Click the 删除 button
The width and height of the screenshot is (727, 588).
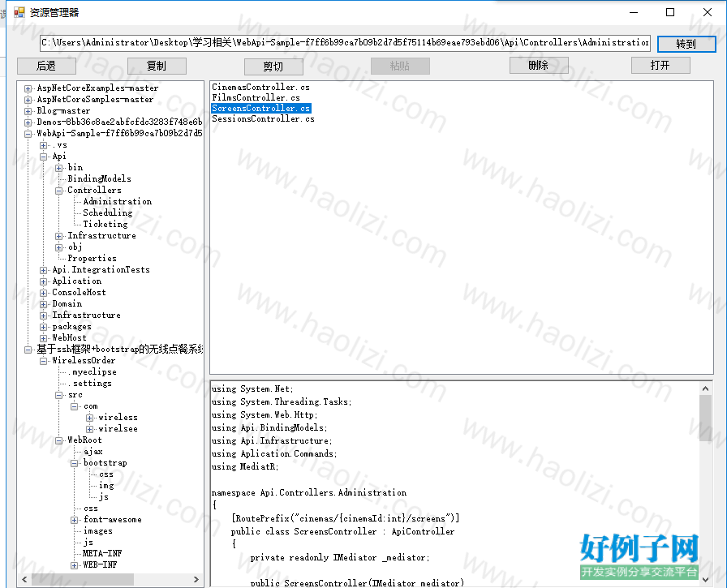(x=539, y=66)
